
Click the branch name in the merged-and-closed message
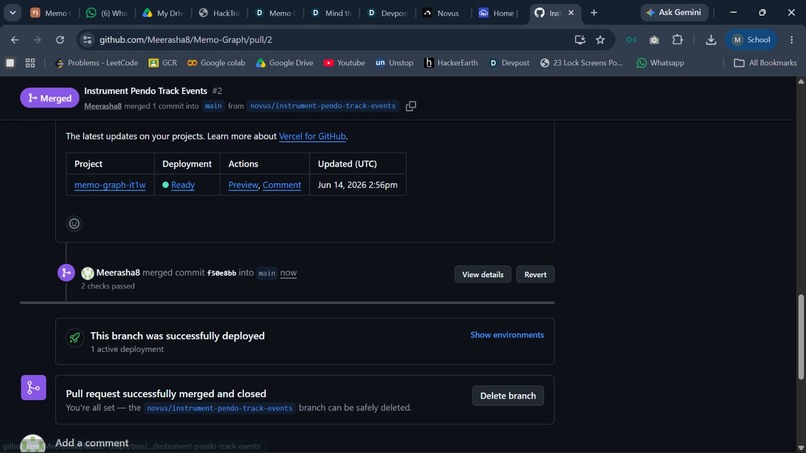click(219, 408)
